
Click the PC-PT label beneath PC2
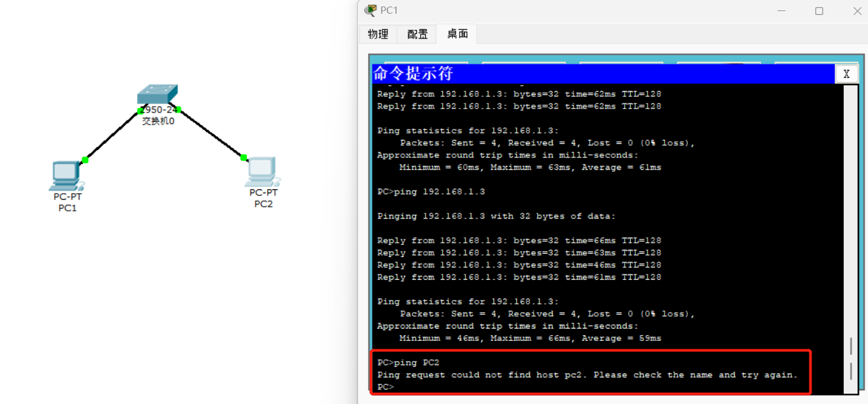[262, 193]
